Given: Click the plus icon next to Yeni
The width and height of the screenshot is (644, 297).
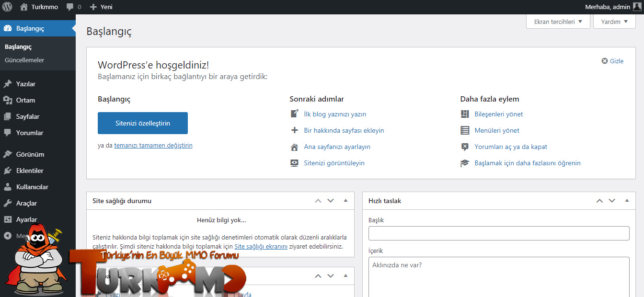Looking at the screenshot, I should point(93,7).
